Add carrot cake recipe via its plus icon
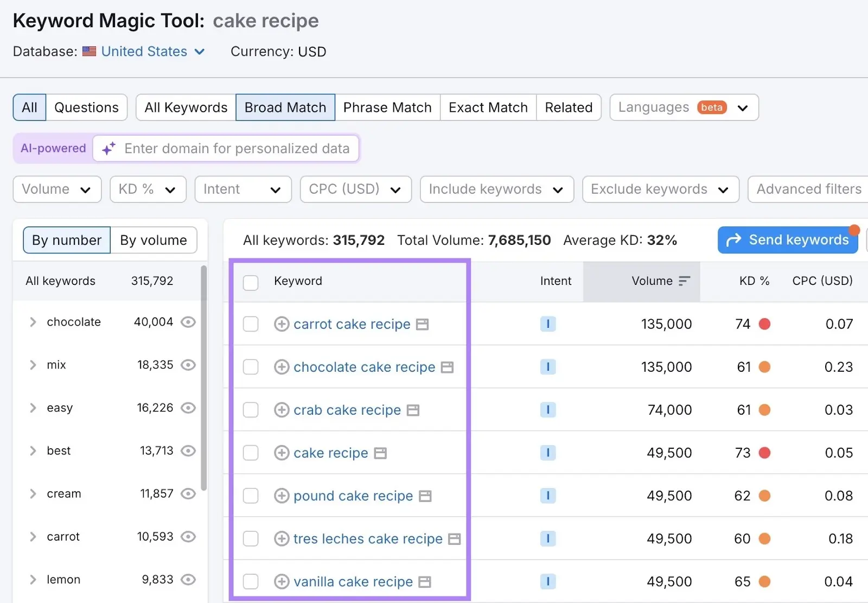Viewport: 868px width, 603px height. (x=282, y=324)
